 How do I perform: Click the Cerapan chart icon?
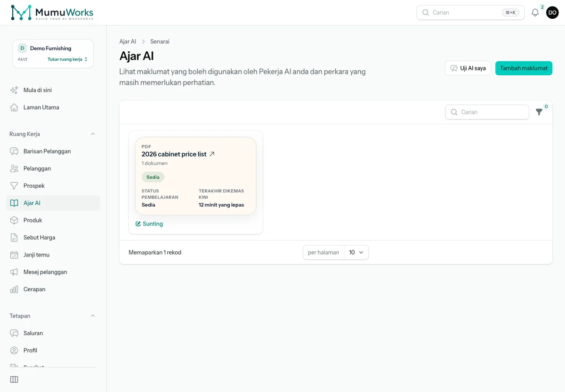(14, 289)
